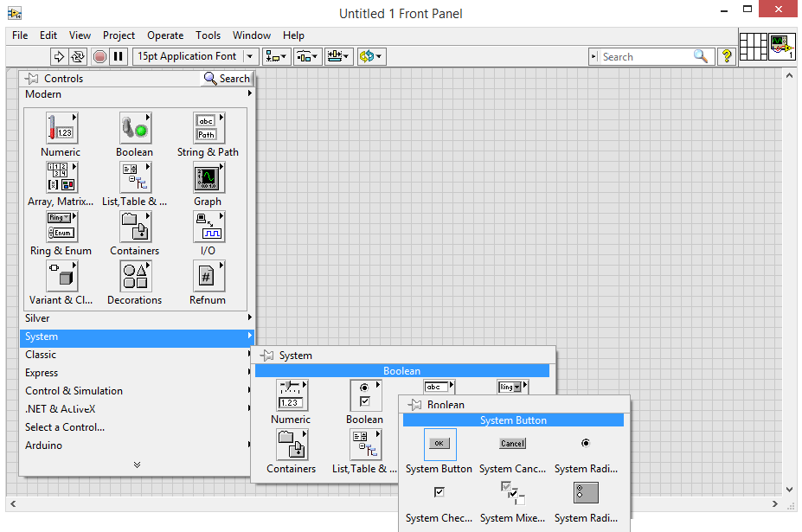Open the Graph subpalette
The width and height of the screenshot is (802, 532).
[209, 177]
